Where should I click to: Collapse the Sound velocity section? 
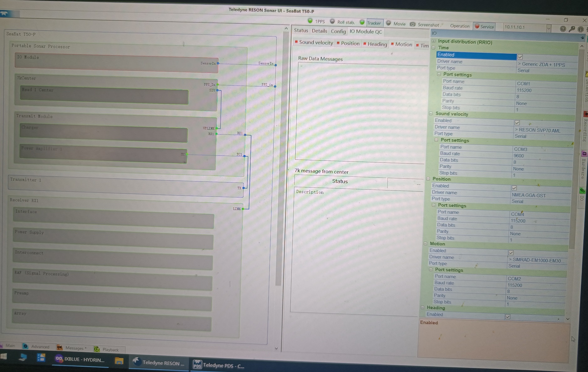[431, 113]
